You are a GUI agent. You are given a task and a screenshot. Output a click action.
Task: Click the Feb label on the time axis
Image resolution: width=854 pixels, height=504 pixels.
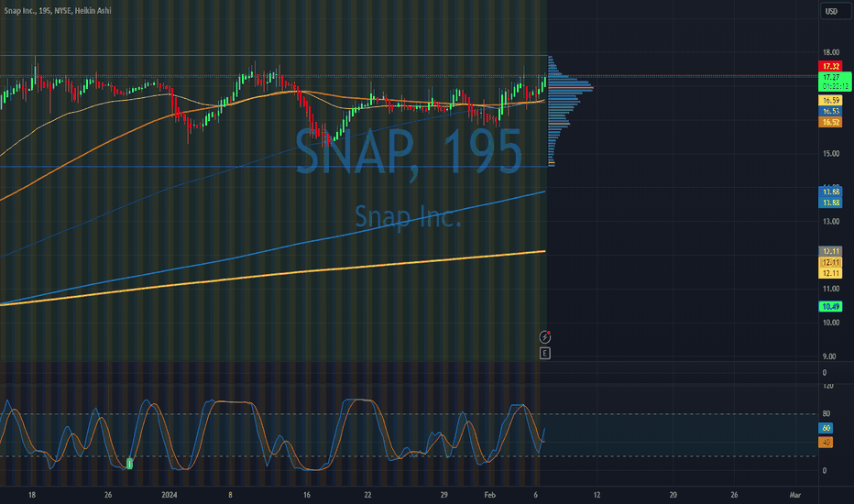pos(489,495)
